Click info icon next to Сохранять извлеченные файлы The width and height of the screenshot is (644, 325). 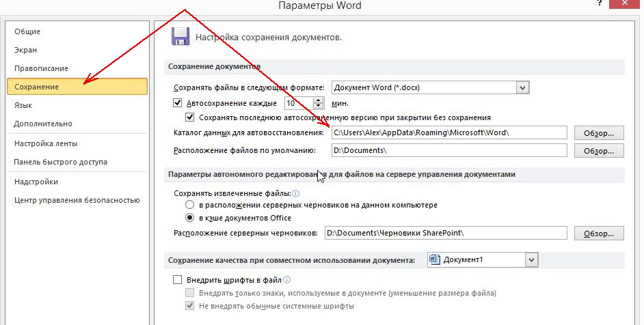click(x=296, y=194)
